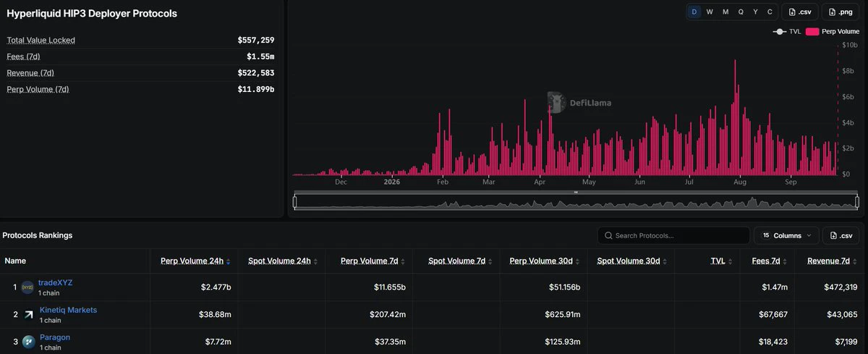
Task: Open the tradeXYZ protocol link
Action: (x=55, y=283)
